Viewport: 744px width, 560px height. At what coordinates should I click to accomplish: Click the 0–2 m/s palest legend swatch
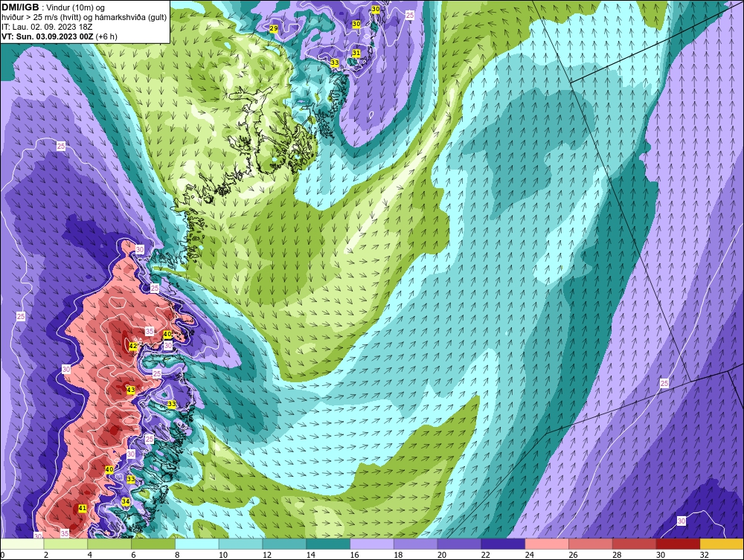point(22,544)
